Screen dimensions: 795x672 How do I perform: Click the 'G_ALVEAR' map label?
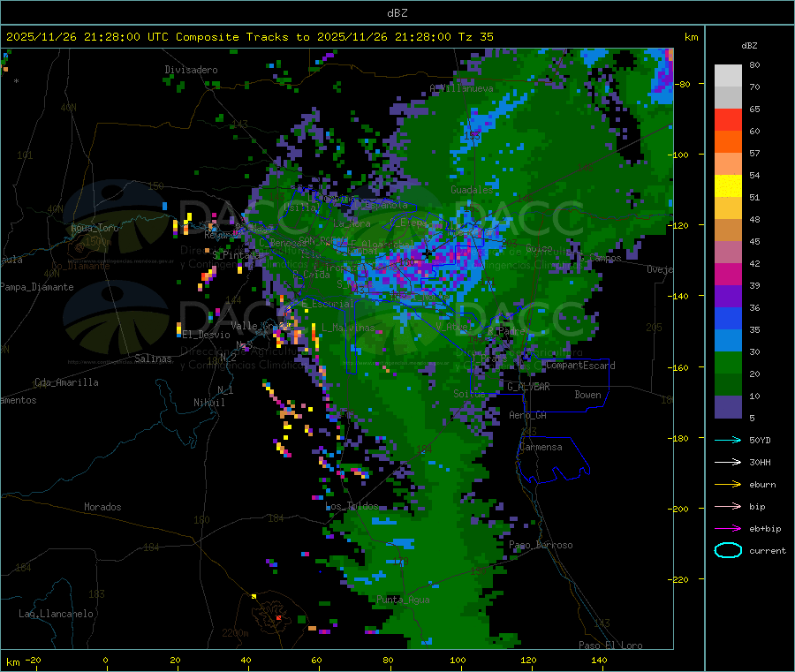click(528, 387)
